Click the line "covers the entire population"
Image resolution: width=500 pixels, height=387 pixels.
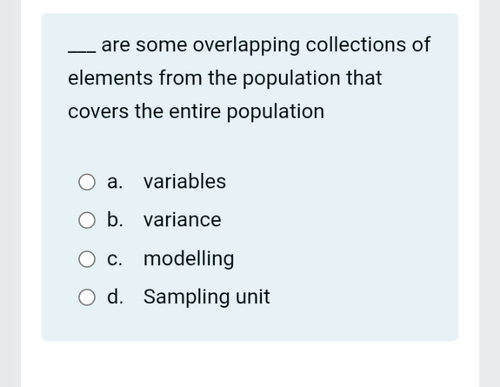click(x=196, y=112)
